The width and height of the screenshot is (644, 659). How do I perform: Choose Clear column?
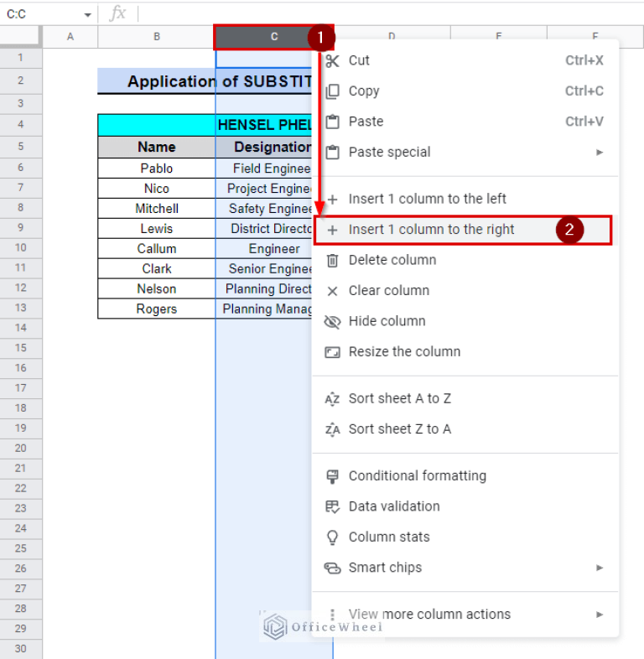point(465,291)
